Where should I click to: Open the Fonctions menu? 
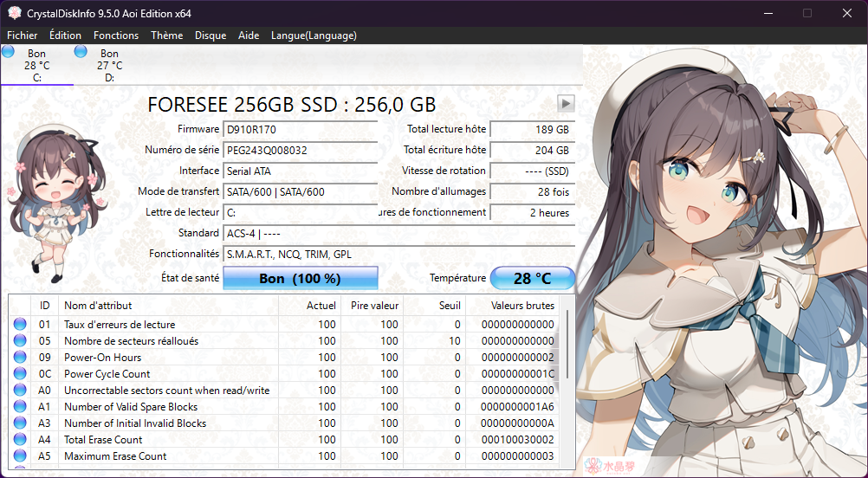116,36
